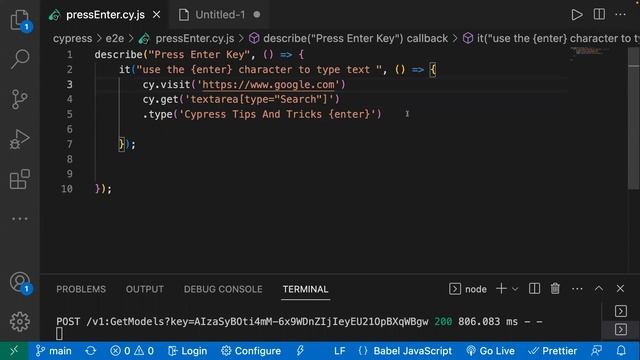
Task: Open terminal panel more actions ellipsis
Action: [x=577, y=289]
